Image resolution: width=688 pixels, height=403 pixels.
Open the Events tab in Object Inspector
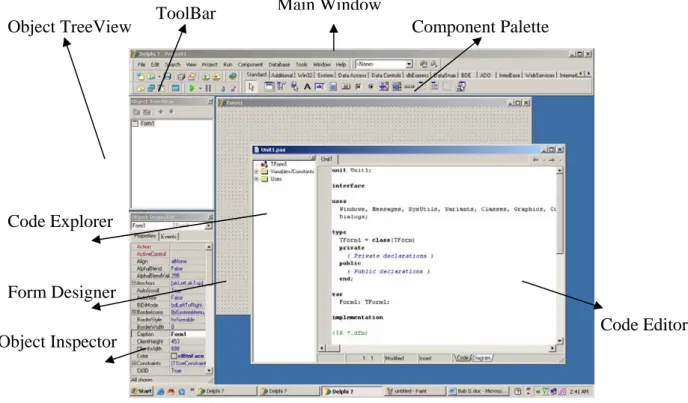tap(168, 236)
